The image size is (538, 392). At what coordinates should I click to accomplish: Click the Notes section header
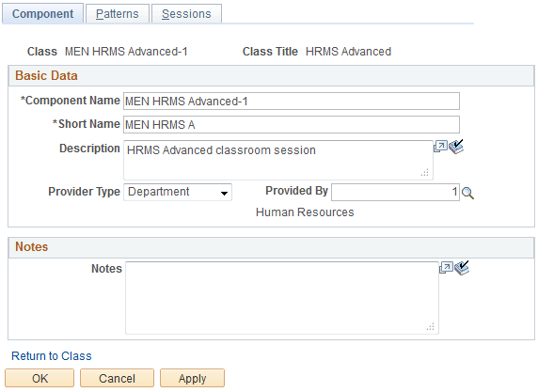(x=271, y=247)
